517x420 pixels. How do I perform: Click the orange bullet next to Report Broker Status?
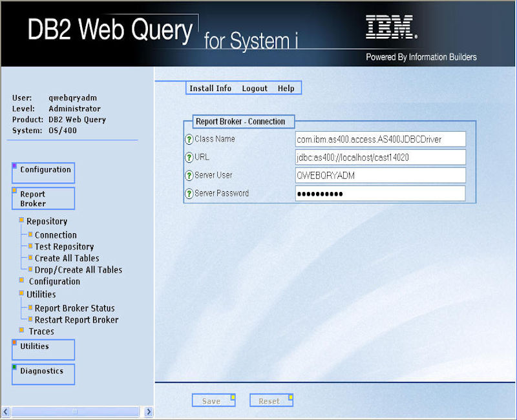pyautogui.click(x=30, y=308)
